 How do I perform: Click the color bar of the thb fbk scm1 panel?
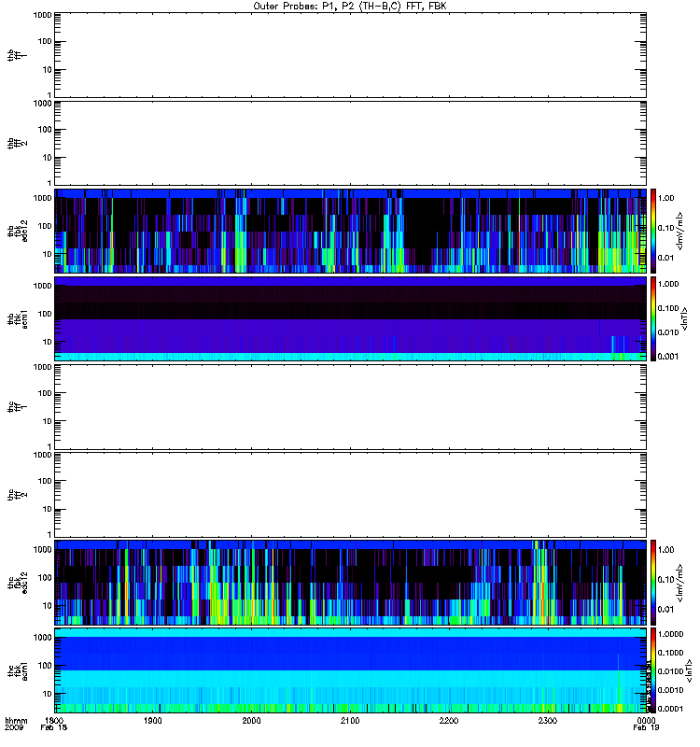653,318
